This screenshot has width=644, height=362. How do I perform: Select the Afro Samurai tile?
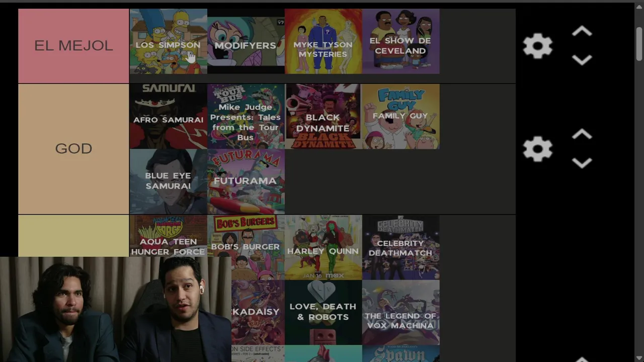(168, 116)
